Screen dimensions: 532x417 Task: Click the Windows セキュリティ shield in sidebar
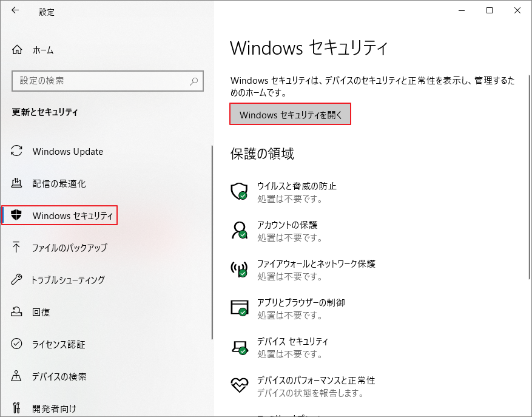tap(18, 215)
